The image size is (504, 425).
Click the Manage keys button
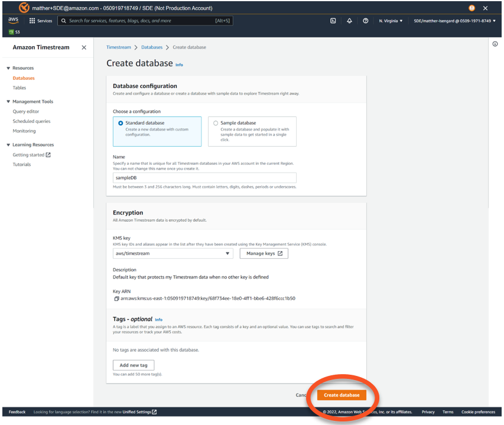(x=264, y=254)
